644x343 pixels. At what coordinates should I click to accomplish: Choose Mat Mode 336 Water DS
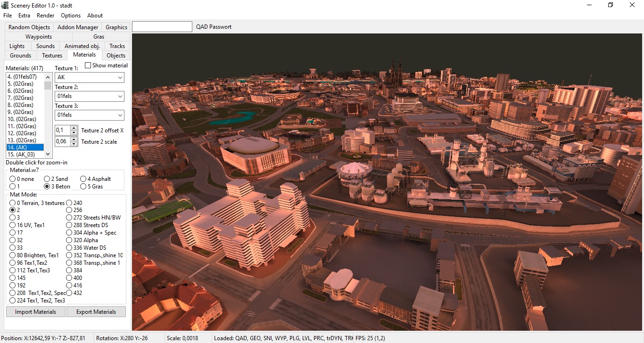(69, 248)
